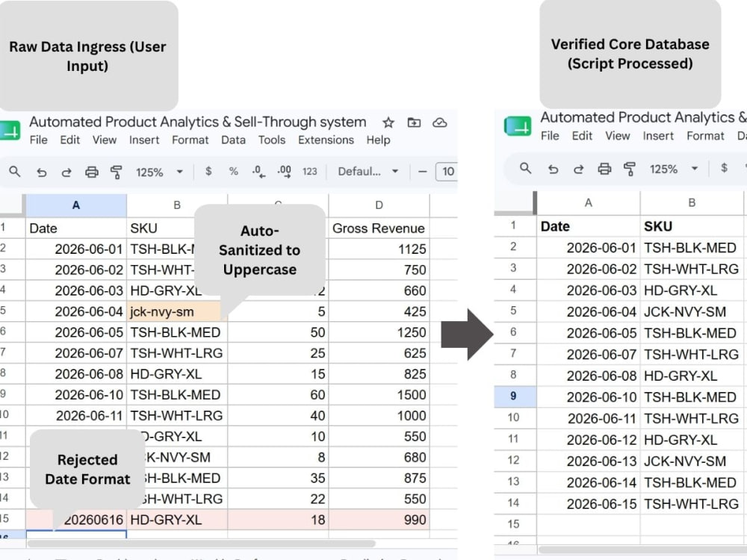Select column D header in left sheet
Viewport: 747px width, 560px height.
tap(379, 205)
